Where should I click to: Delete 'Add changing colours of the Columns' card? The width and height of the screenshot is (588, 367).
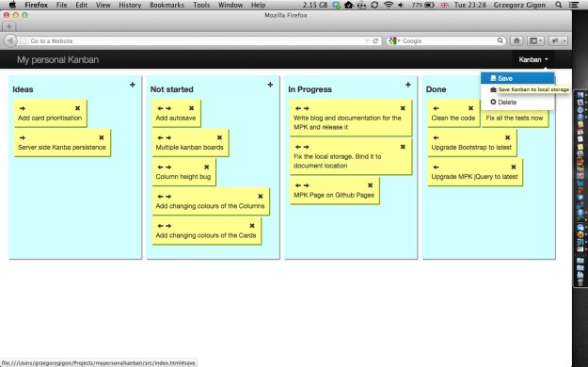pyautogui.click(x=261, y=197)
